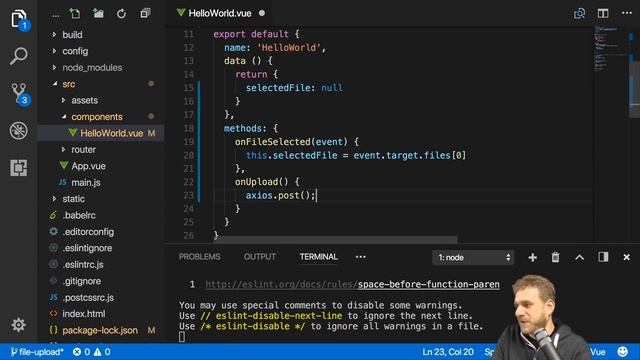Viewport: 640px width, 360px height.
Task: Move the panel to the side
Action: click(603, 257)
